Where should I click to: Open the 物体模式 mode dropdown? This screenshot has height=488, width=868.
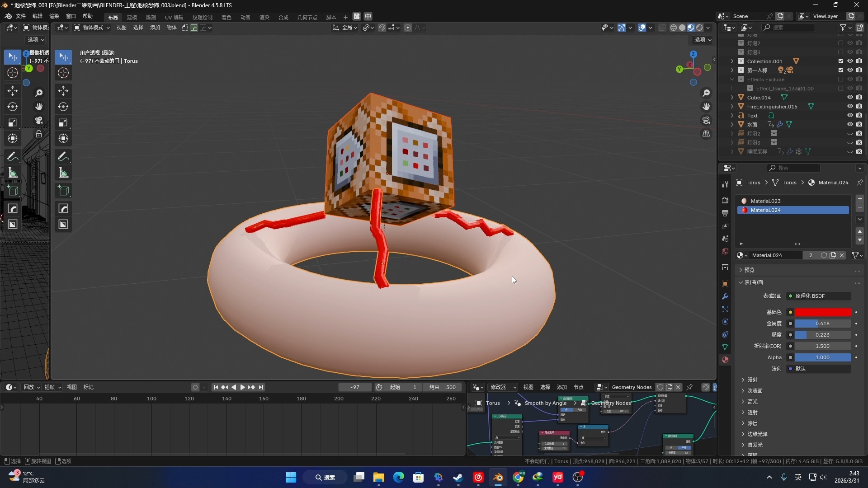click(x=92, y=28)
